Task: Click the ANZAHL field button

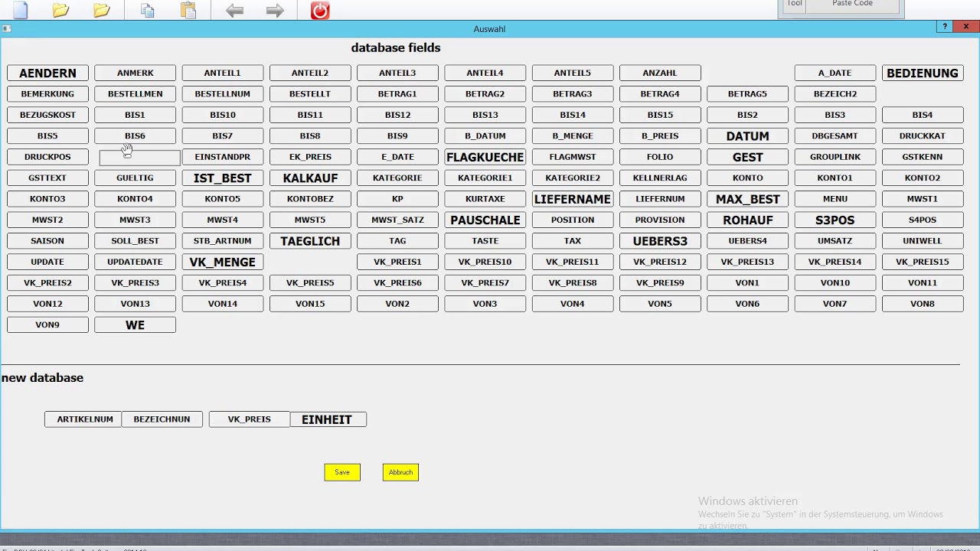Action: tap(660, 73)
